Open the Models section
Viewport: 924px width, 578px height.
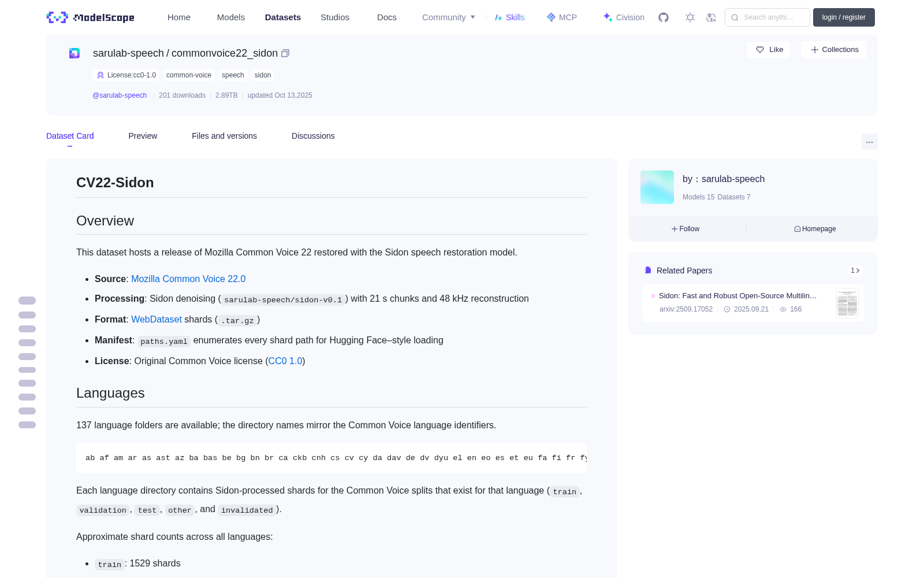(231, 17)
